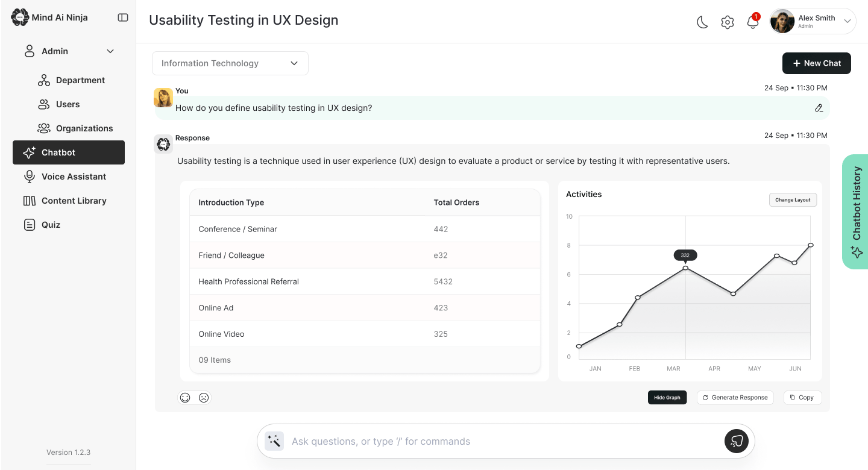Open notifications bell with red badge
868x470 pixels.
pos(753,21)
